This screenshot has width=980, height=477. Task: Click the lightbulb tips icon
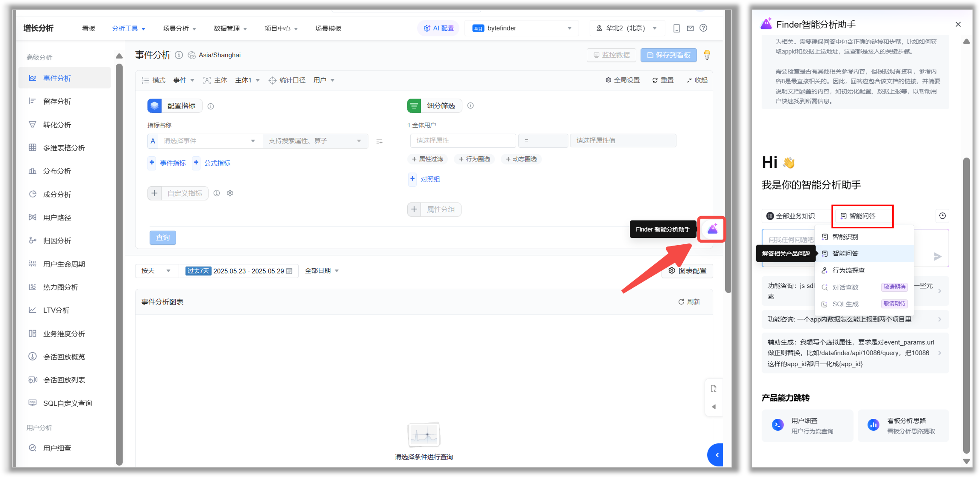(707, 55)
